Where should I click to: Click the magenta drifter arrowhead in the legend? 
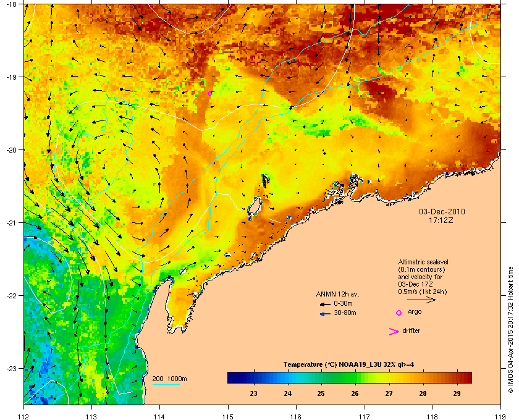[x=394, y=332]
